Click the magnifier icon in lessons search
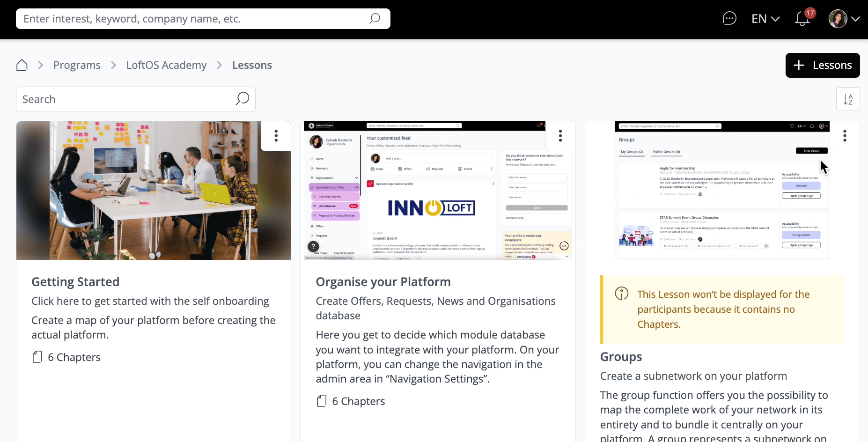This screenshot has width=868, height=442. coord(242,99)
